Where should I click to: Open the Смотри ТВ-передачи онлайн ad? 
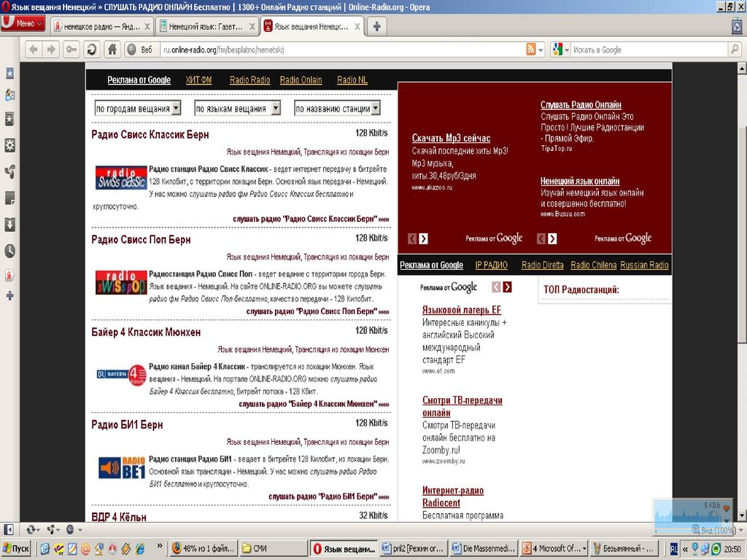(462, 406)
